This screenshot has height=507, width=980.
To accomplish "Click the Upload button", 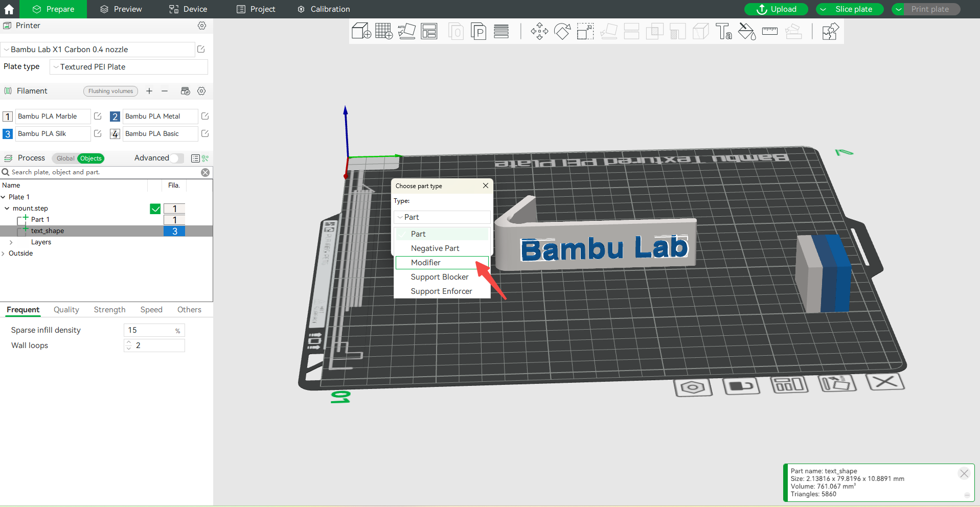I will coord(776,9).
